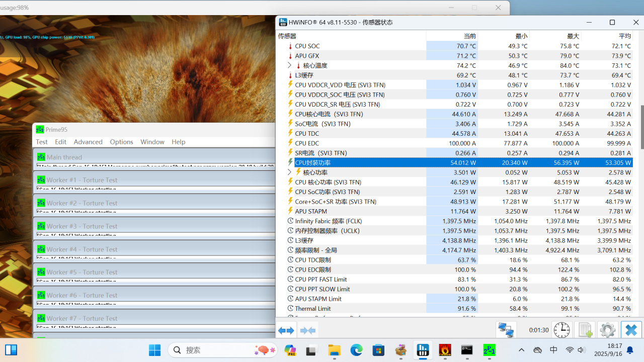Click the Worker #2 - Torture Test title bar
The width and height of the screenshot is (644, 362).
click(x=155, y=203)
